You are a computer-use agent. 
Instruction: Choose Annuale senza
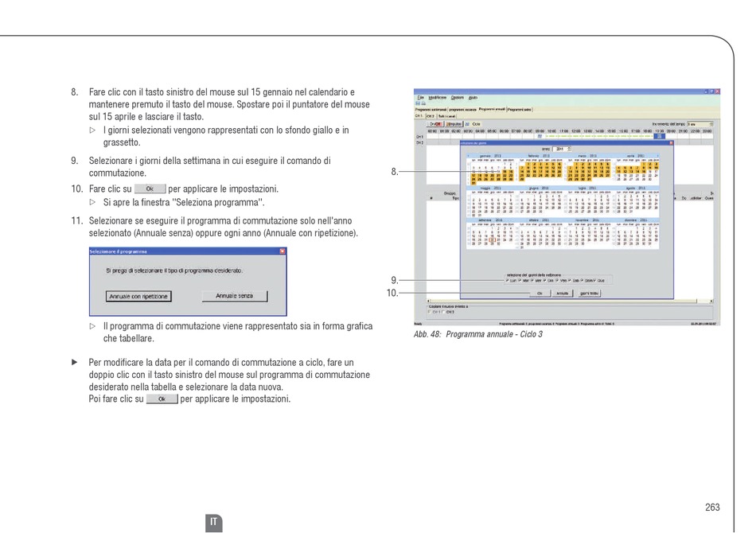[234, 296]
